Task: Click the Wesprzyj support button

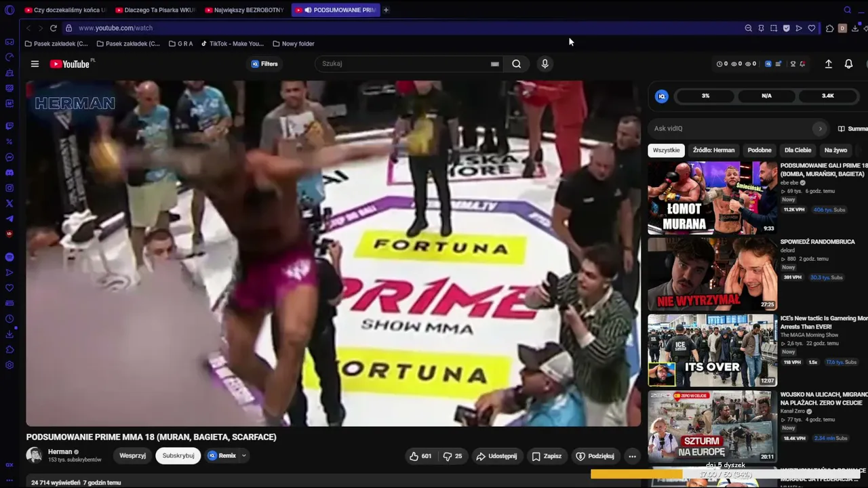Action: pyautogui.click(x=133, y=456)
